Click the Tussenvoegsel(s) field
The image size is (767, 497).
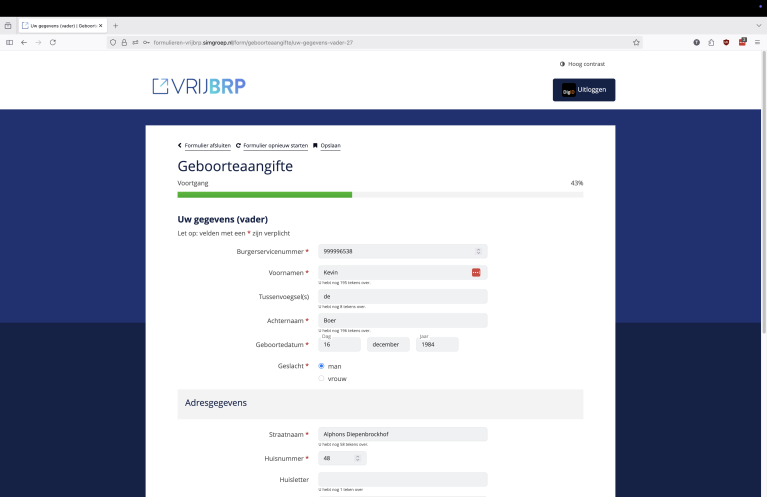pos(403,296)
